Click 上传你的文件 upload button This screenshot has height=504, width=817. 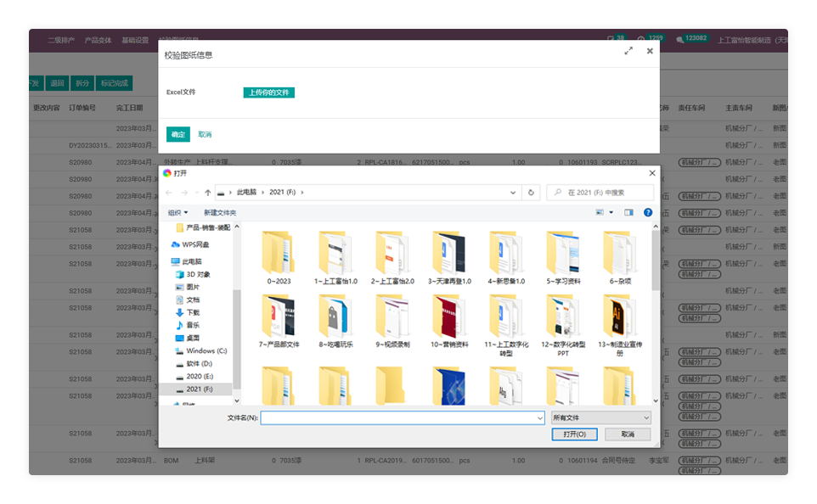coord(268,92)
